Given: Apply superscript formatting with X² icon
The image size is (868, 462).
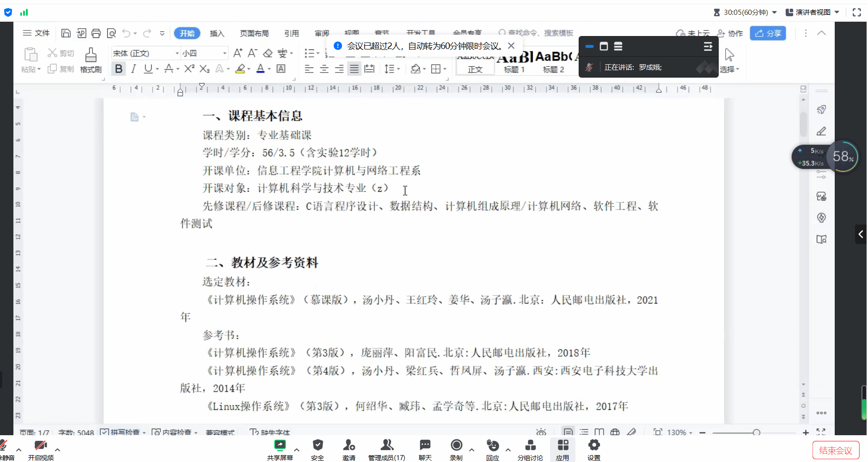Looking at the screenshot, I should coord(189,69).
